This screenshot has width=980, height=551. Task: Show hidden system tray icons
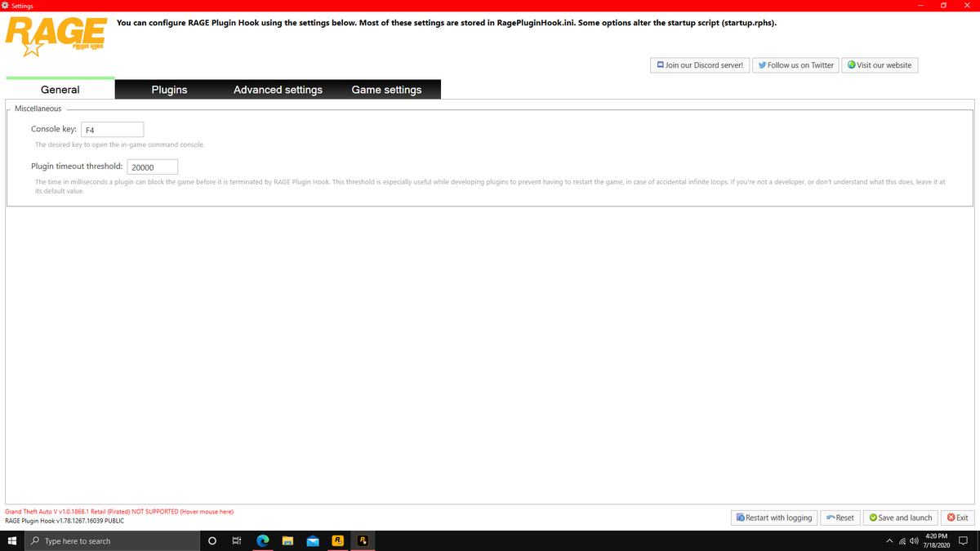pos(889,541)
